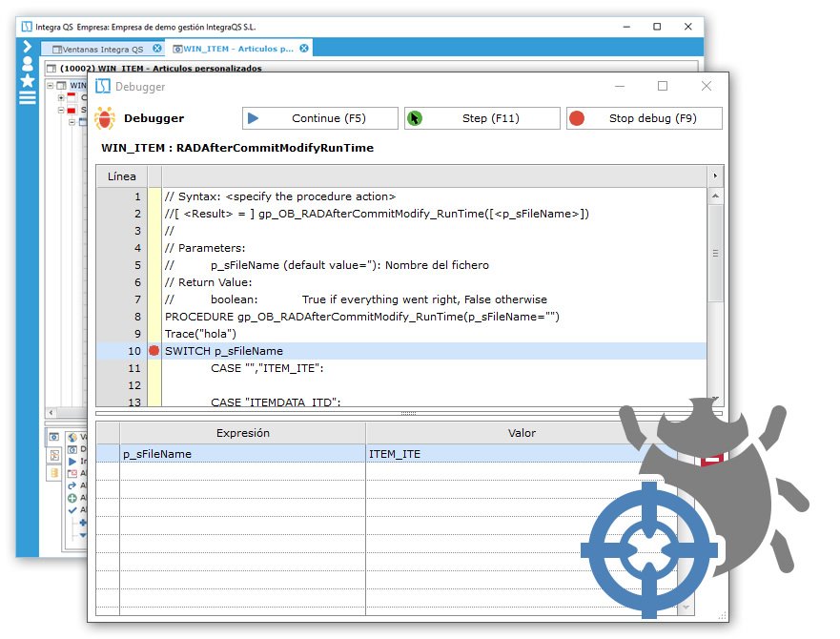The width and height of the screenshot is (840, 639).
Task: Click the Línea column header
Action: click(x=122, y=176)
